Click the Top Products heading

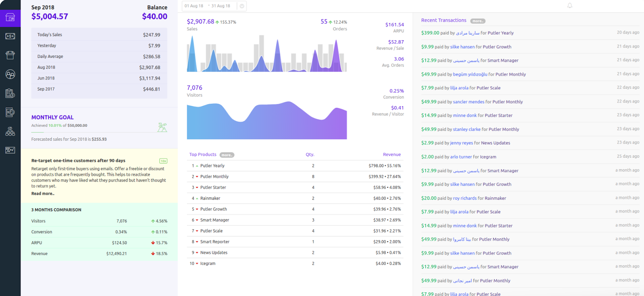(x=203, y=154)
